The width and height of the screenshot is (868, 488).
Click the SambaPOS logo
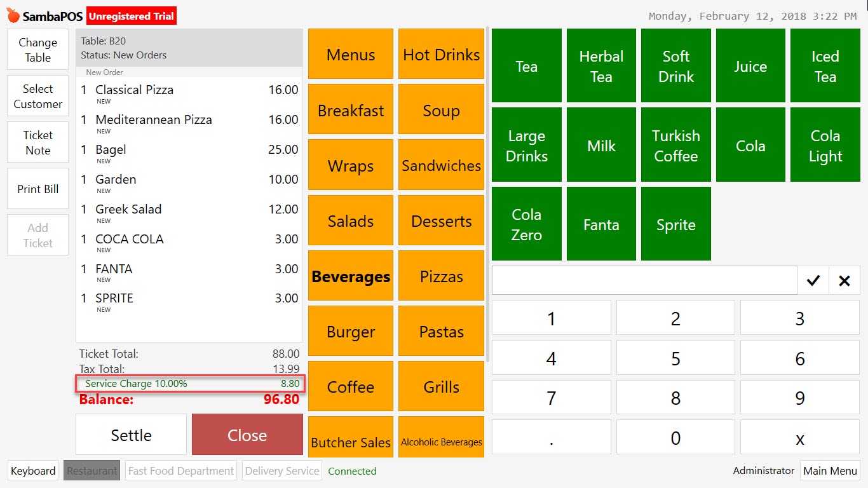click(44, 16)
